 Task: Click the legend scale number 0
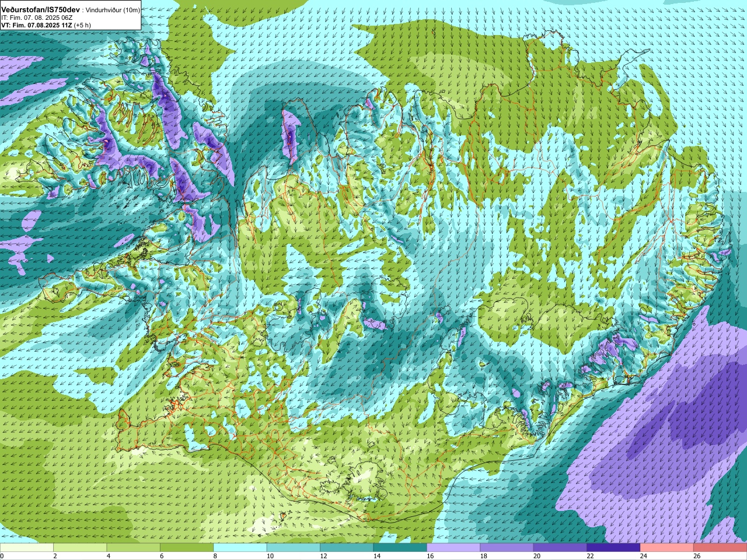pos(2,556)
